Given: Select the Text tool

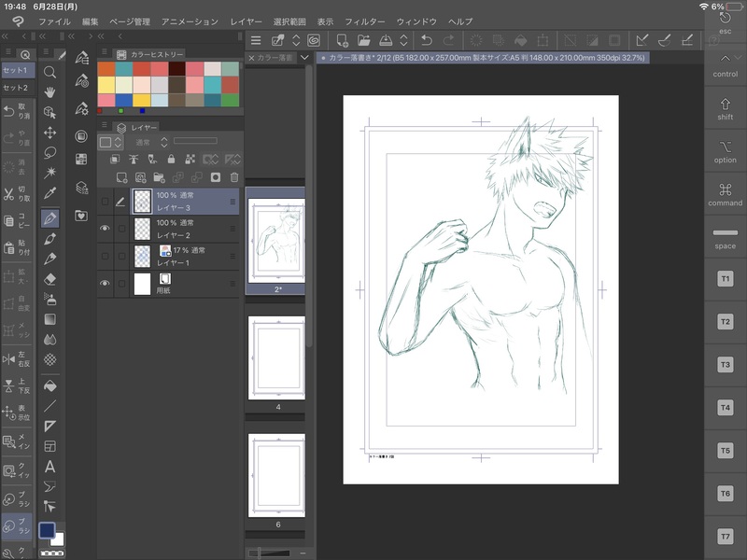Looking at the screenshot, I should (50, 467).
